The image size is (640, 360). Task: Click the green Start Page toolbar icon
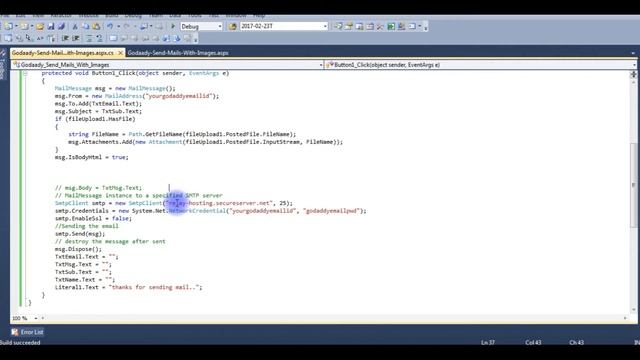[x=391, y=27]
